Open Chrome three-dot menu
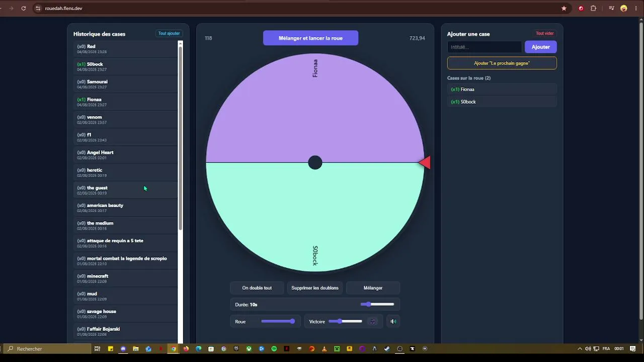 click(636, 9)
